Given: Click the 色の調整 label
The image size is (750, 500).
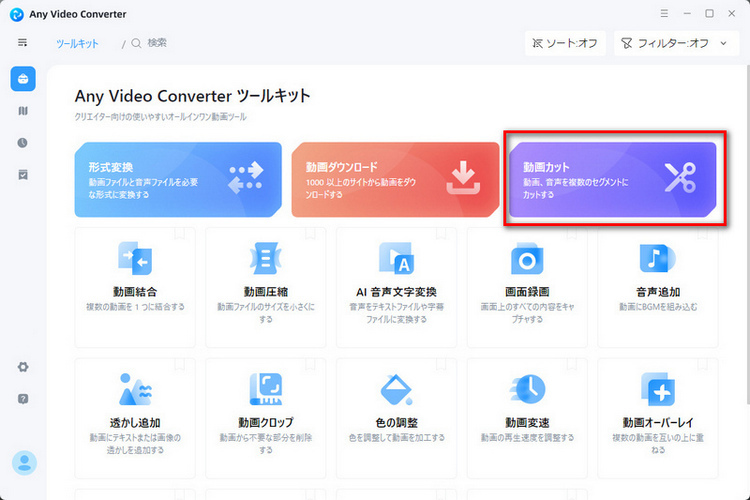Looking at the screenshot, I should 397,423.
